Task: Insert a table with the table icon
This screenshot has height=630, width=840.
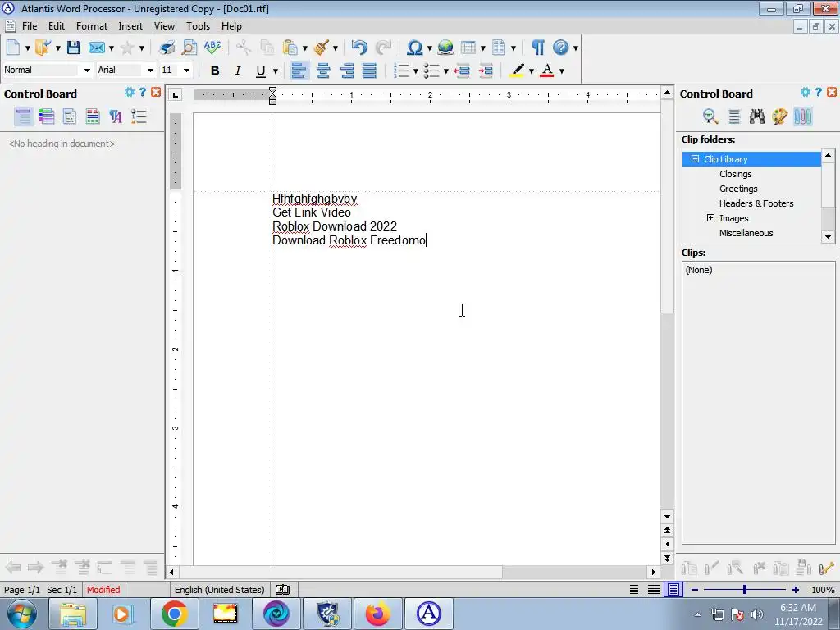Action: tap(468, 48)
